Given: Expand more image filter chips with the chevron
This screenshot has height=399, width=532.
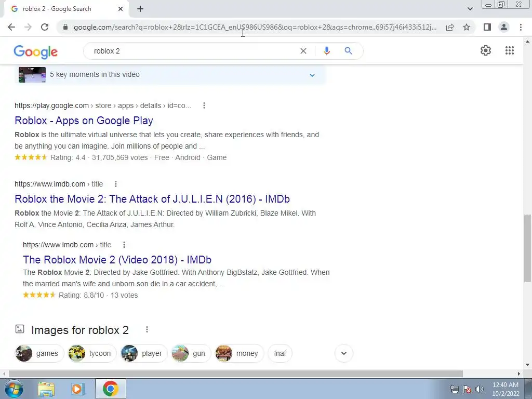Looking at the screenshot, I should 344,353.
